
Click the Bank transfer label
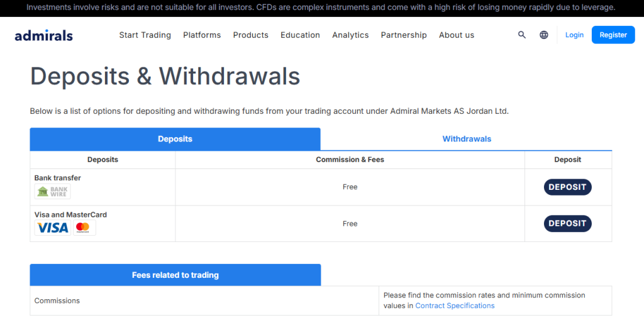57,178
